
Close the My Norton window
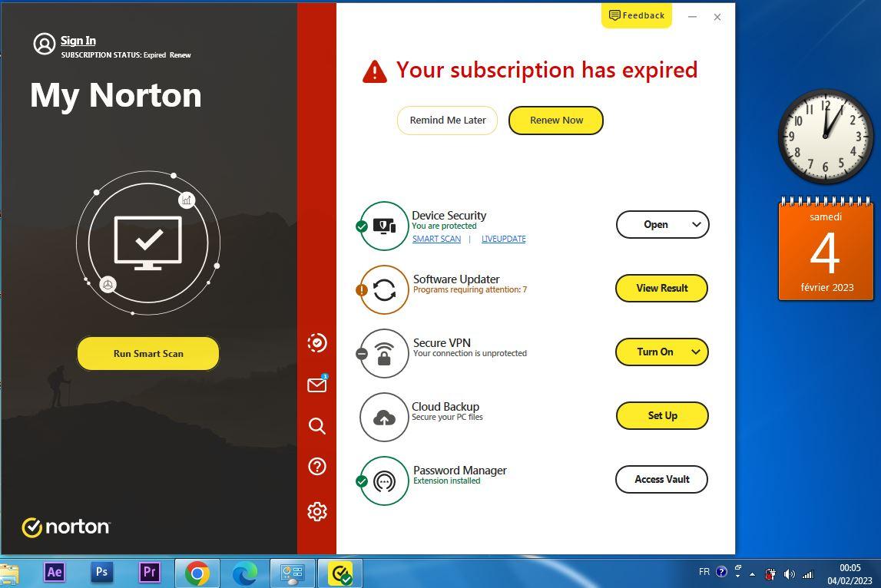pos(717,17)
